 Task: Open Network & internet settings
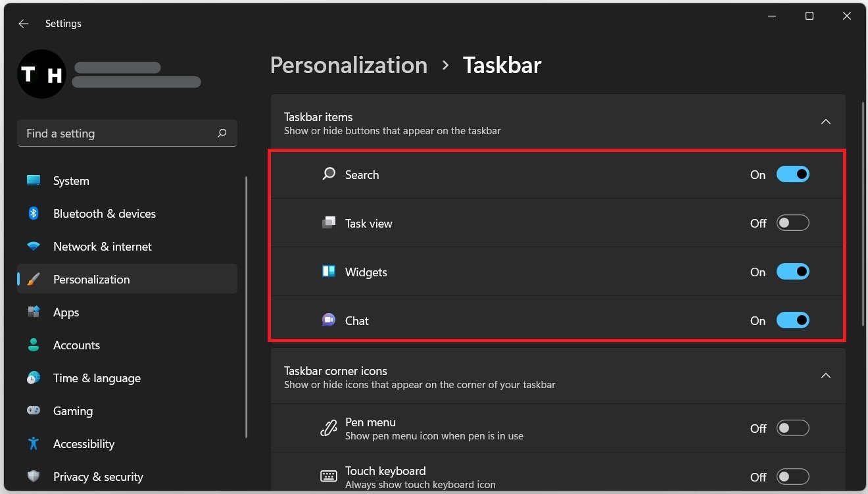[x=128, y=247]
